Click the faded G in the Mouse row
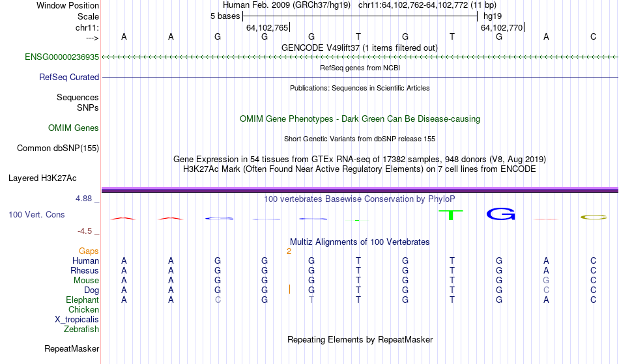Viewport: 619px width, 364px height. click(546, 281)
